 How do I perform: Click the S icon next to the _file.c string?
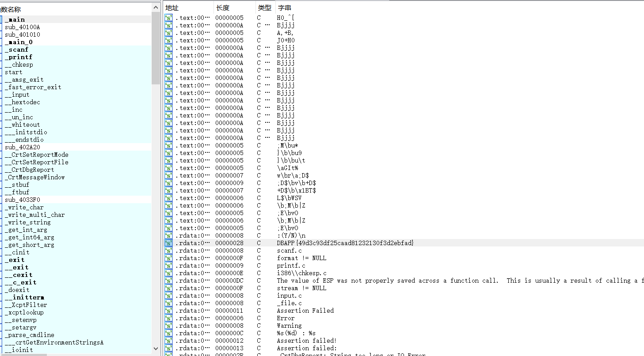click(168, 303)
